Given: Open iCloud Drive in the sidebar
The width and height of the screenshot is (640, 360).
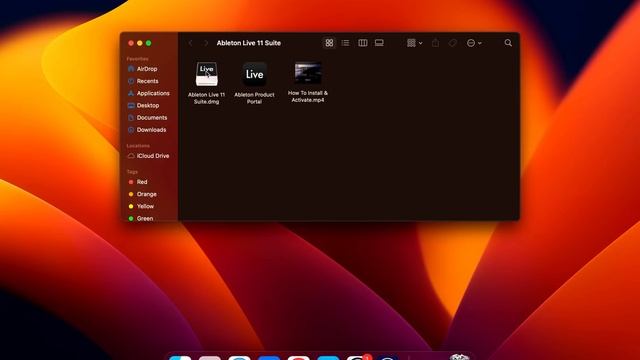Looking at the screenshot, I should point(153,156).
